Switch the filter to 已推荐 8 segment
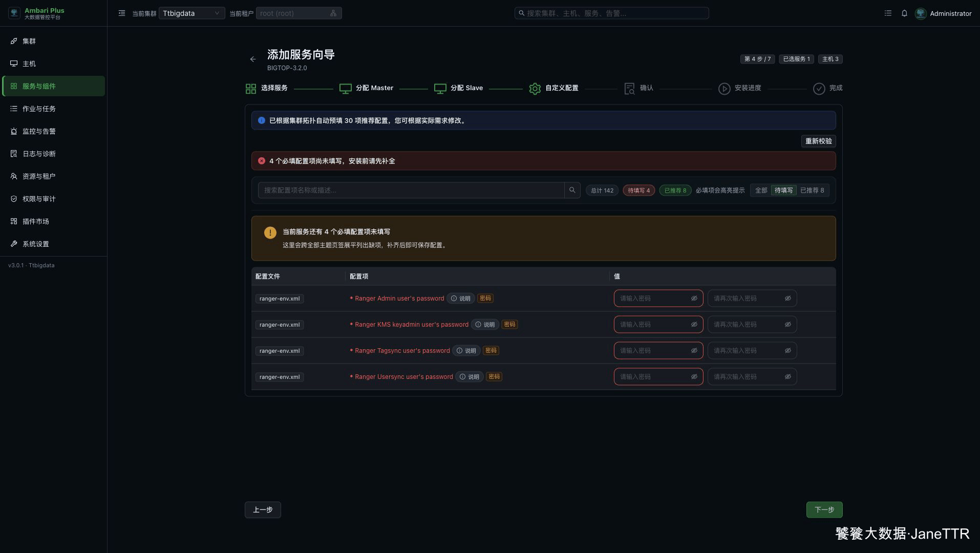Screen dimensions: 980x553 [812, 190]
